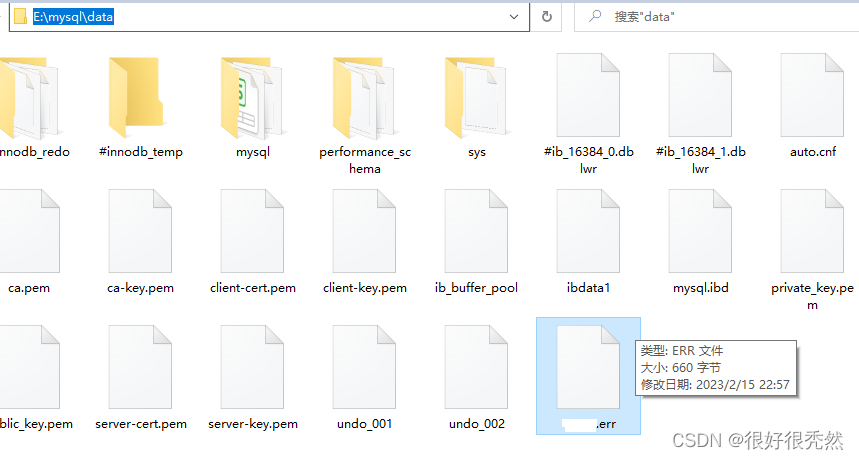Click the folder icon in address bar

pyautogui.click(x=20, y=16)
